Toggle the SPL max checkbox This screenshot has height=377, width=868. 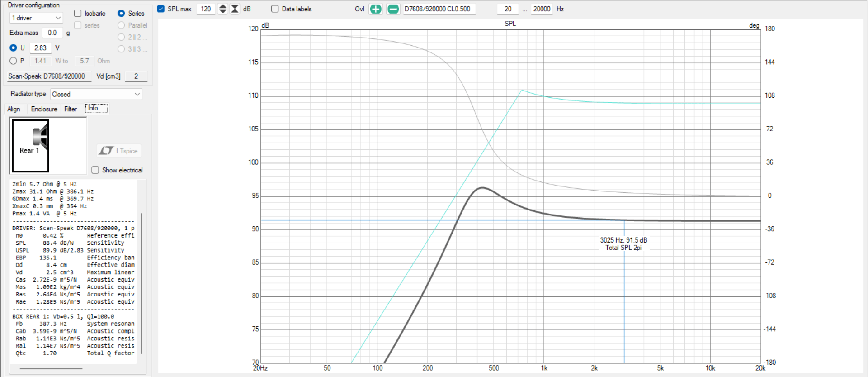click(161, 9)
